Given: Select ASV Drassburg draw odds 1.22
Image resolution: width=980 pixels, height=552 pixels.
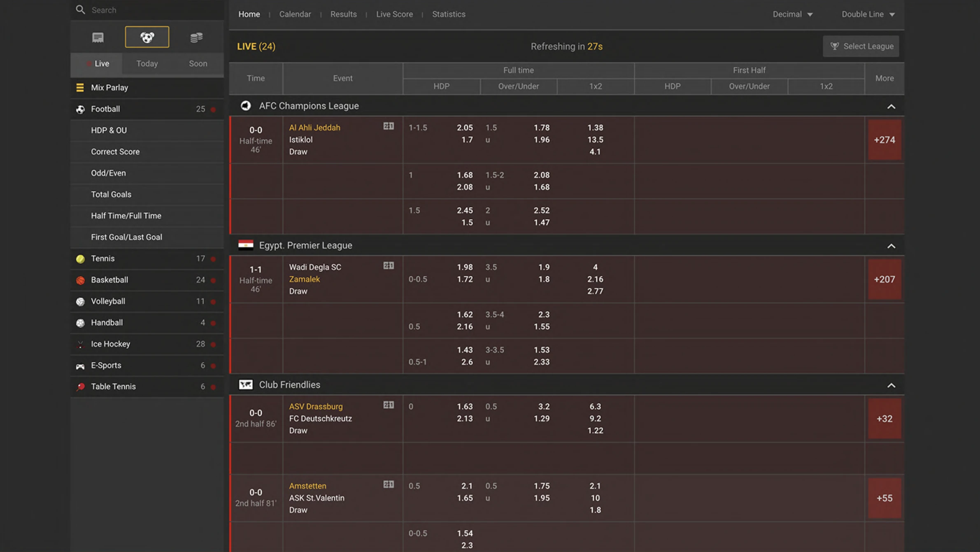Looking at the screenshot, I should (x=595, y=431).
